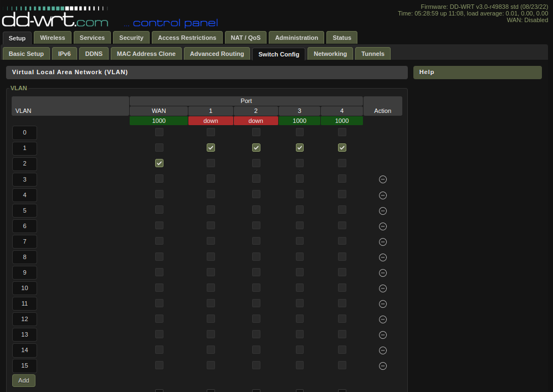Delete VLAN 13 using the remove icon
The width and height of the screenshot is (553, 392).
pos(382,334)
